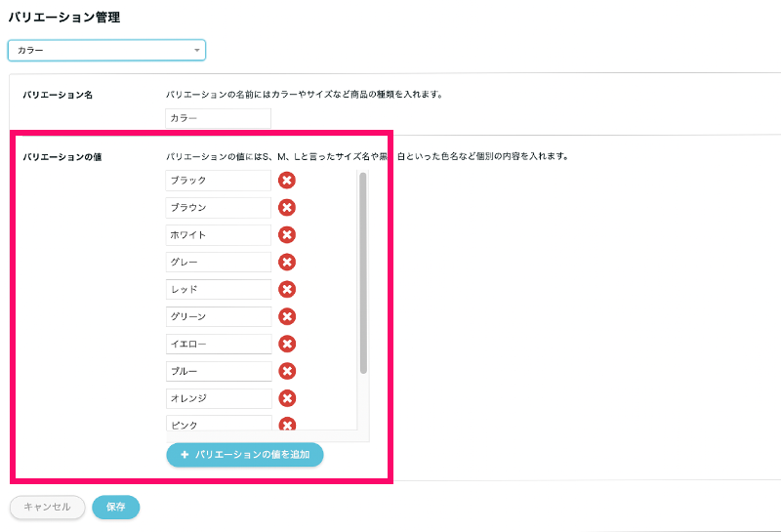Delete the イエロー variation value

click(287, 345)
